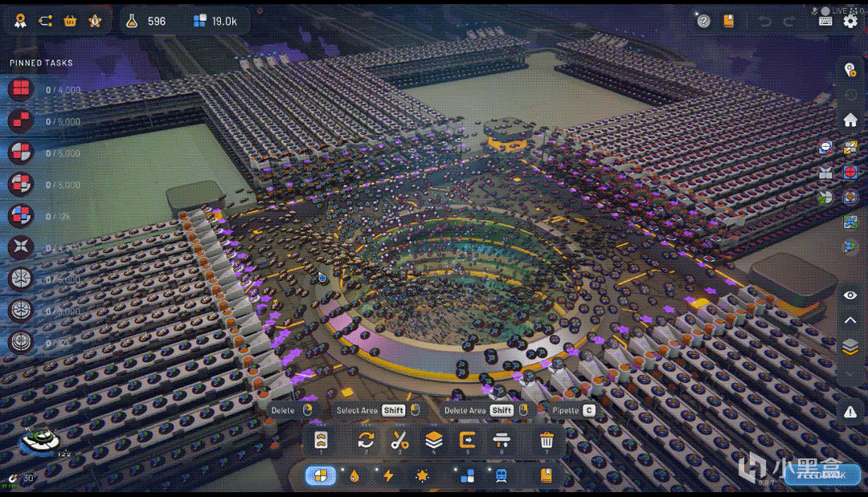Switch to the fluids droplet category tab
This screenshot has height=497, width=868.
(355, 476)
